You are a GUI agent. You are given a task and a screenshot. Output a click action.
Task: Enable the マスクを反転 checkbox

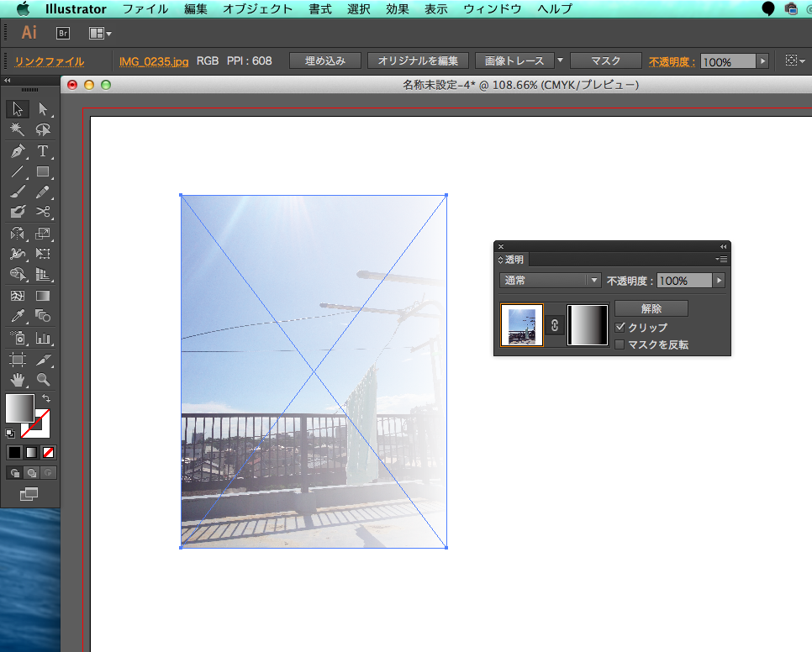pyautogui.click(x=620, y=344)
